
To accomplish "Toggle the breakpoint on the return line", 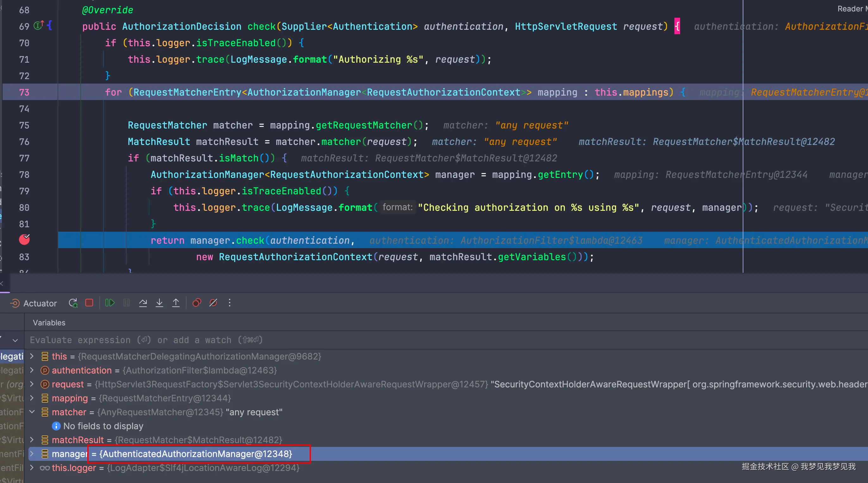I will [x=24, y=240].
